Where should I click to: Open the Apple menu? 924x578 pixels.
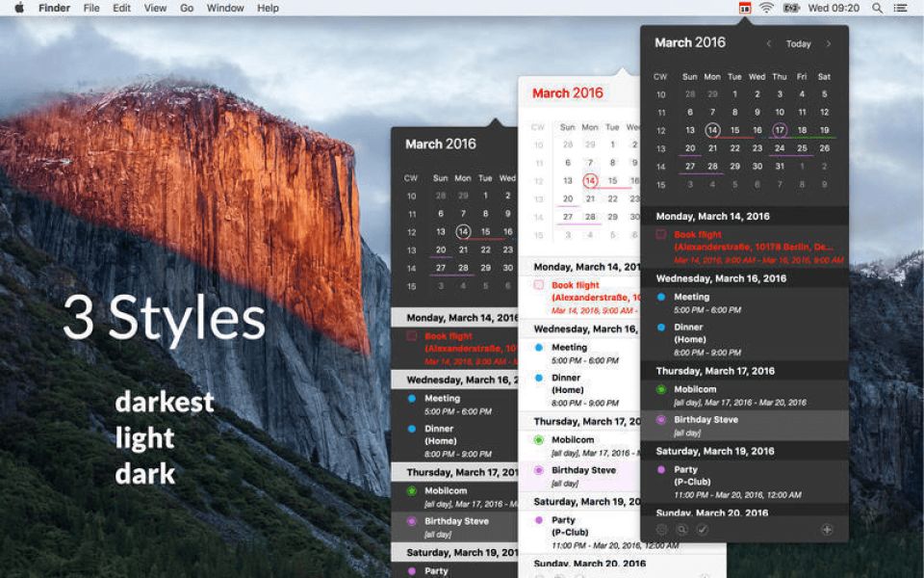click(x=19, y=9)
